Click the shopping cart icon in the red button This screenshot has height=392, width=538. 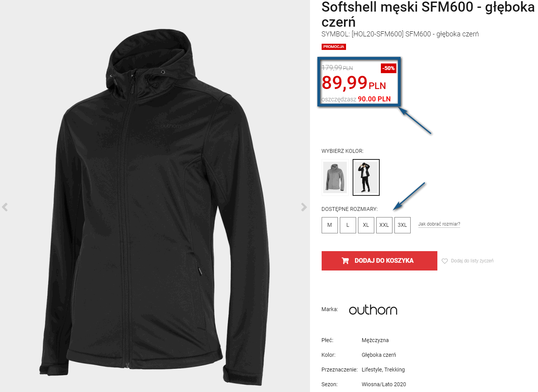coord(345,261)
